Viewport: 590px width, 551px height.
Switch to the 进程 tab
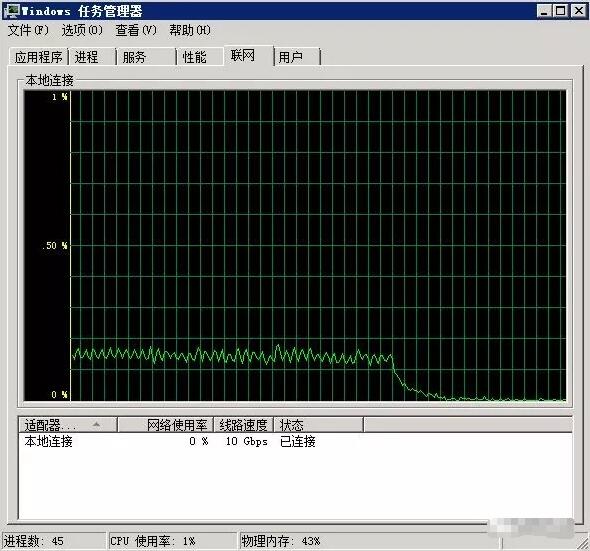pos(93,57)
